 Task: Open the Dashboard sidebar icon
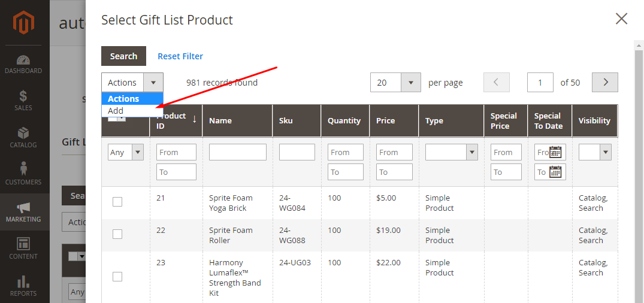(x=23, y=60)
